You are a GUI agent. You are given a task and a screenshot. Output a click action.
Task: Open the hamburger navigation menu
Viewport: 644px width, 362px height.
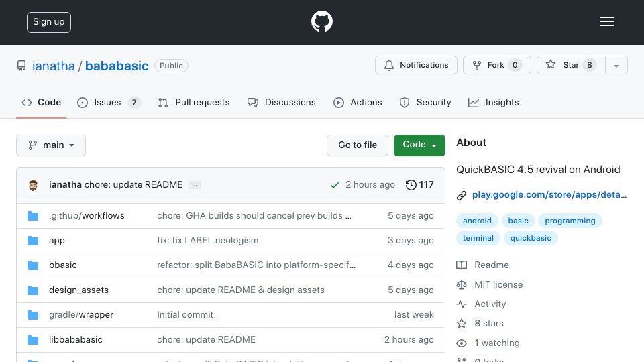click(x=606, y=21)
